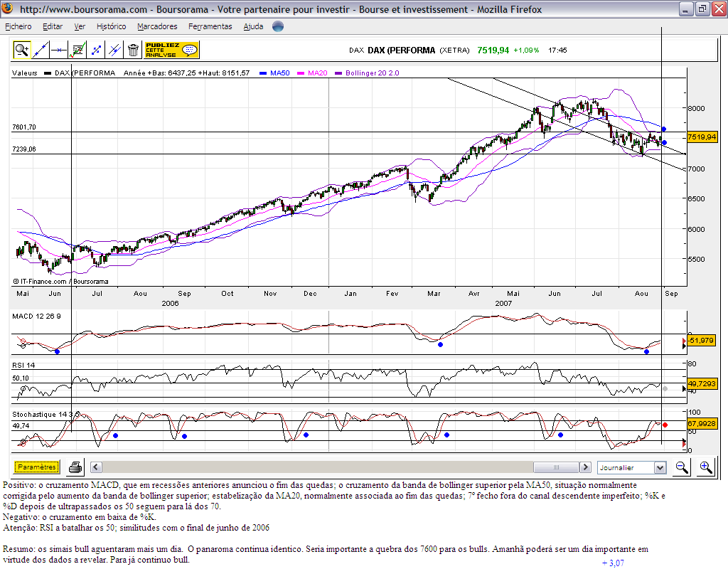Viewport: 728px width, 569px height.
Task: Click the horizontal chart scrollbar thumb
Action: (x=556, y=467)
